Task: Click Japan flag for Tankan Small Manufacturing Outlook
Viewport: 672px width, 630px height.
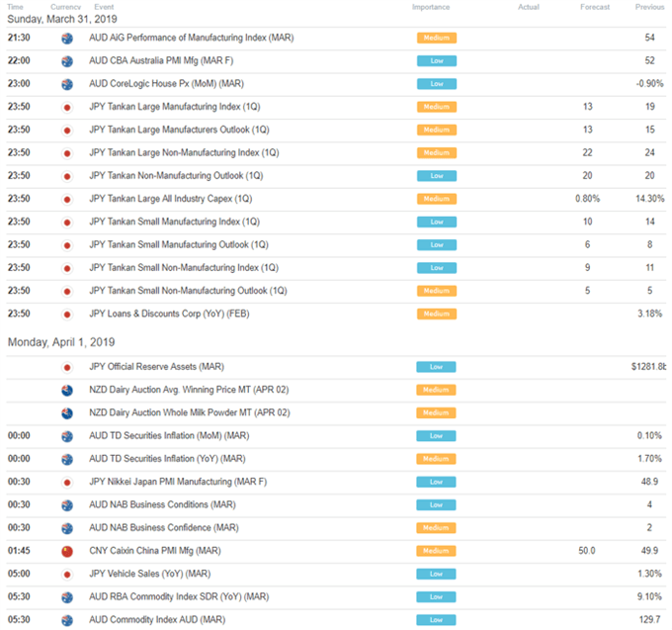Action: coord(67,245)
